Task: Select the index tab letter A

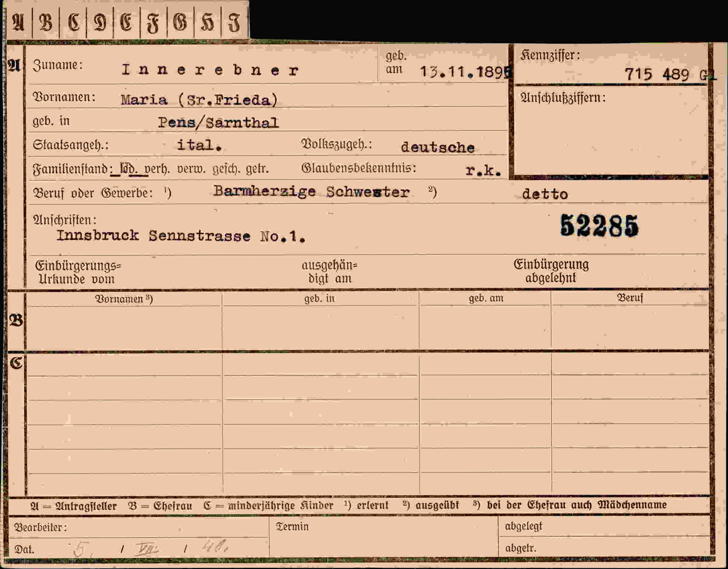Action: point(18,23)
